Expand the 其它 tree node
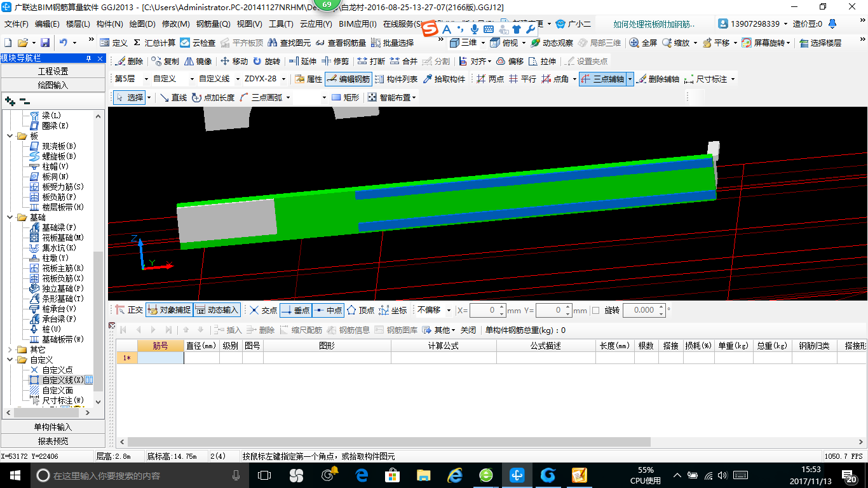Screen dimensions: 868x488 point(10,349)
